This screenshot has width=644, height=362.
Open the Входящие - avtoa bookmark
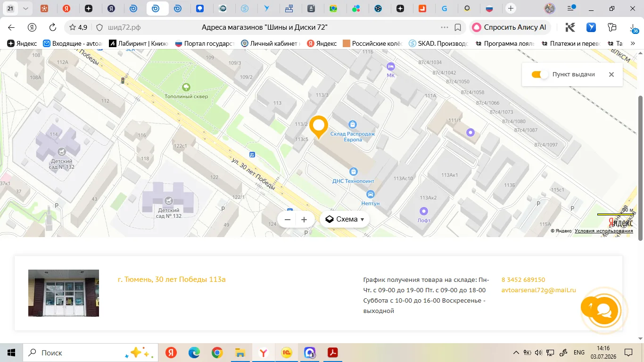coord(73,43)
